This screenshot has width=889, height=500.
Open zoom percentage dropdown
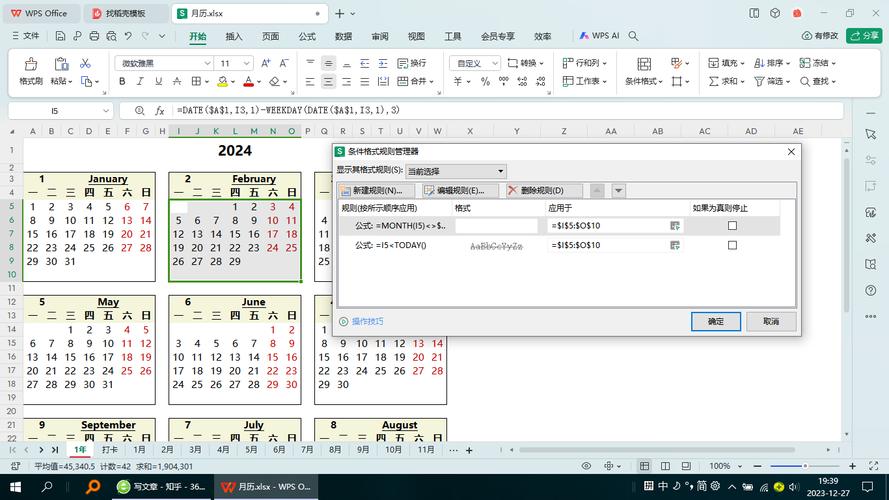(x=740, y=466)
